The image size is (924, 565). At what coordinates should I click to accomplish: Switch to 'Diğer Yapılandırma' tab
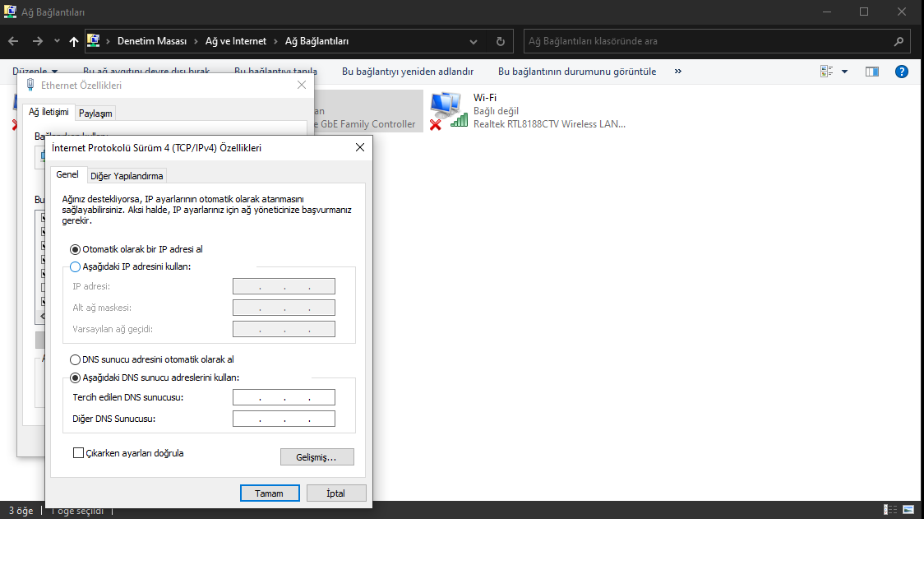pos(127,175)
